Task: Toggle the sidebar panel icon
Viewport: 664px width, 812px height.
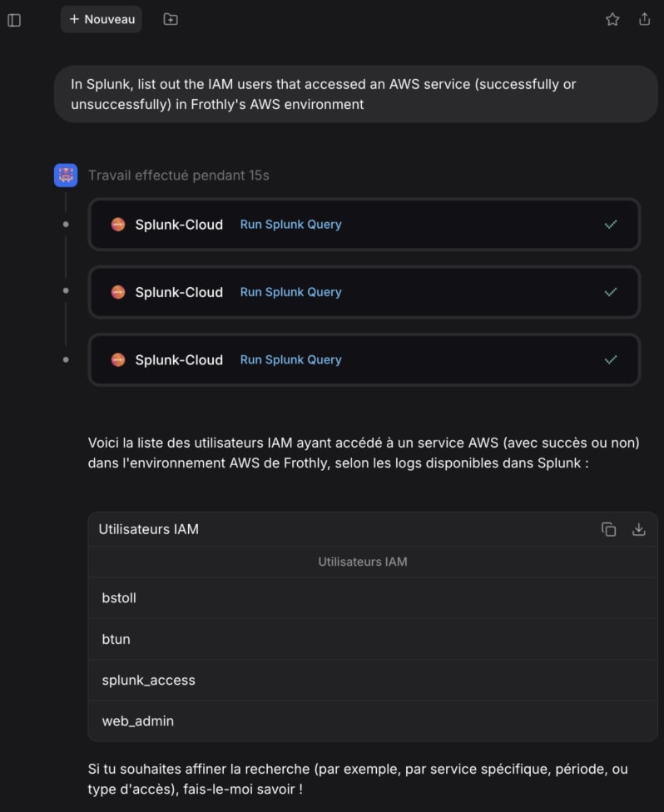Action: point(14,20)
